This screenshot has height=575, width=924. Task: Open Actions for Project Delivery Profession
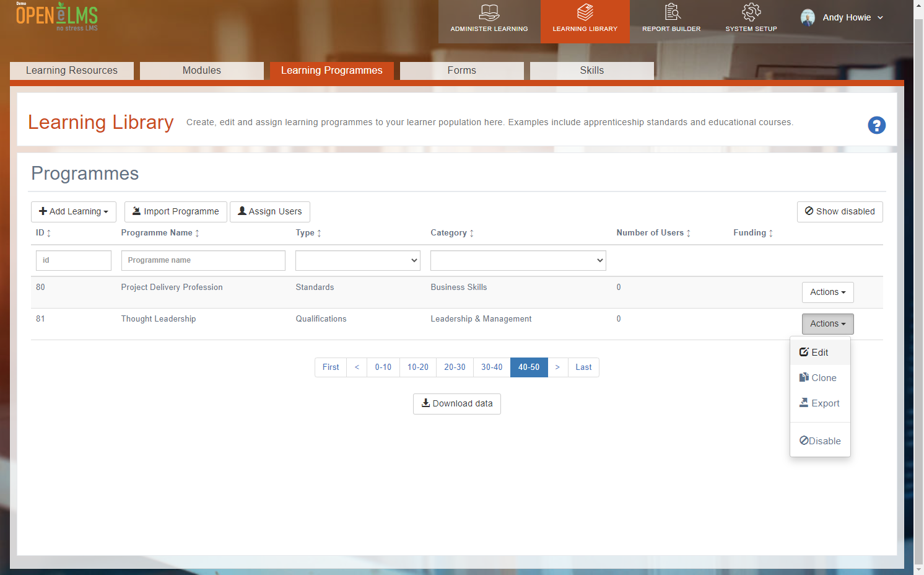point(827,292)
